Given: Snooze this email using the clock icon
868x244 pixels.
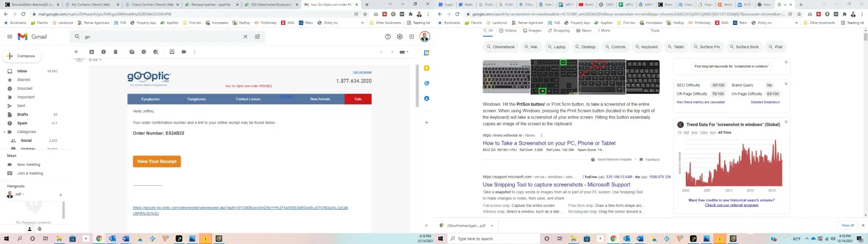Looking at the screenshot, I should click(x=144, y=52).
